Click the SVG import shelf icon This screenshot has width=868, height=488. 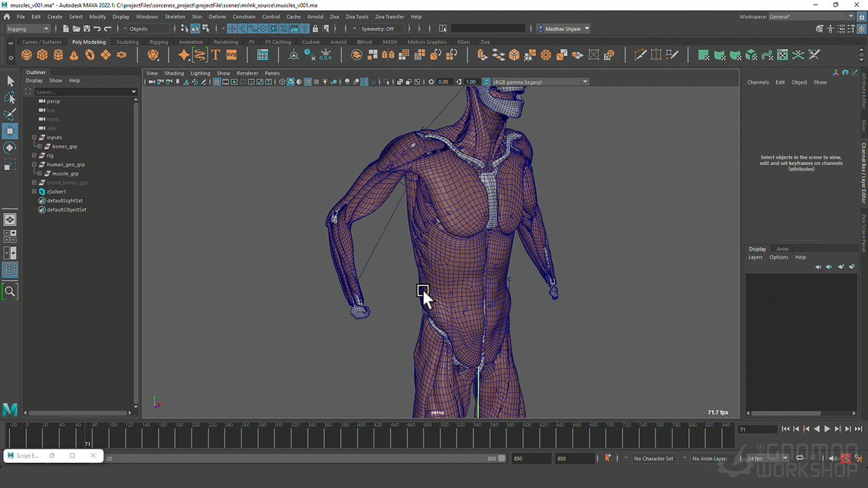tap(231, 55)
